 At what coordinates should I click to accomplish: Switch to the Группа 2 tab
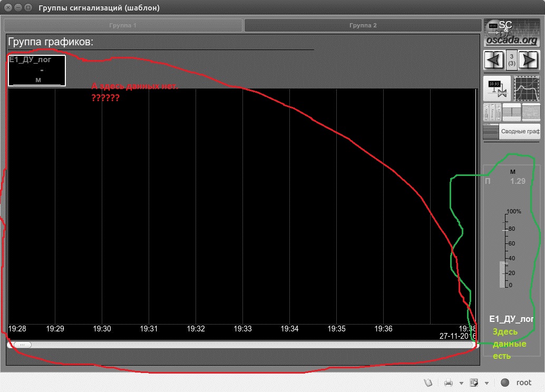pyautogui.click(x=363, y=25)
